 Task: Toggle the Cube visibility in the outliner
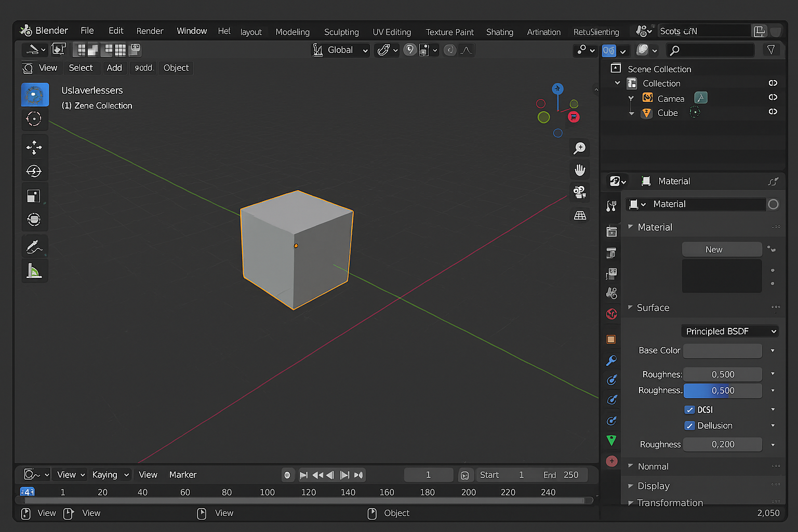pos(773,112)
